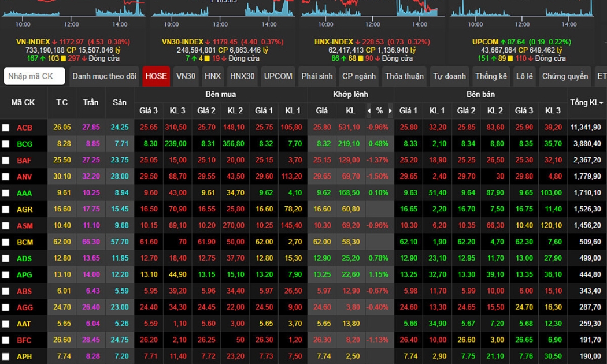Check the box next to AAA
The height and width of the screenshot is (364, 607).
tap(6, 193)
